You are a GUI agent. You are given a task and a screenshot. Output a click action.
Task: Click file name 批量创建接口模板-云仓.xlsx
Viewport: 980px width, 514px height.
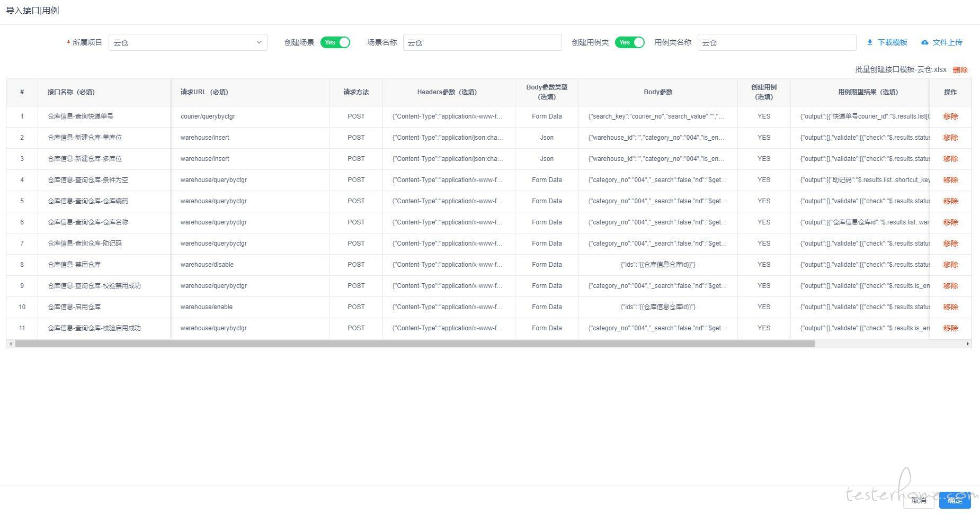point(901,69)
